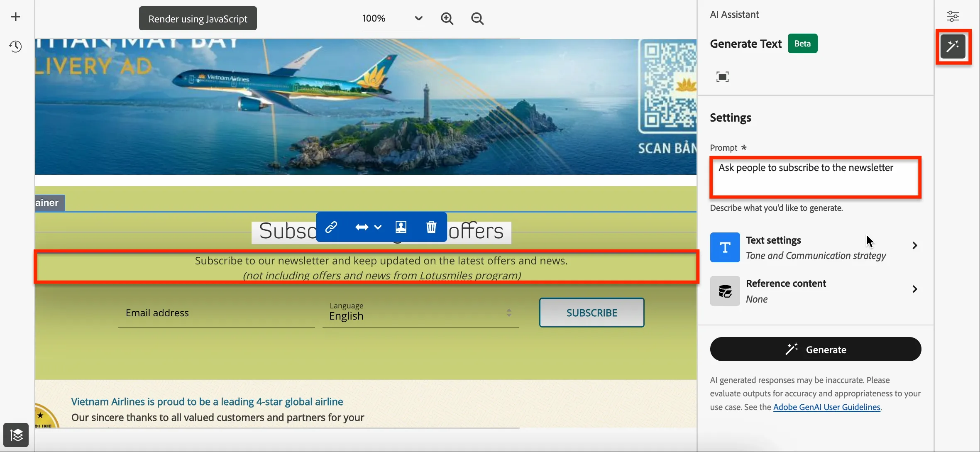
Task: Click the Beta badge
Action: coord(802,44)
